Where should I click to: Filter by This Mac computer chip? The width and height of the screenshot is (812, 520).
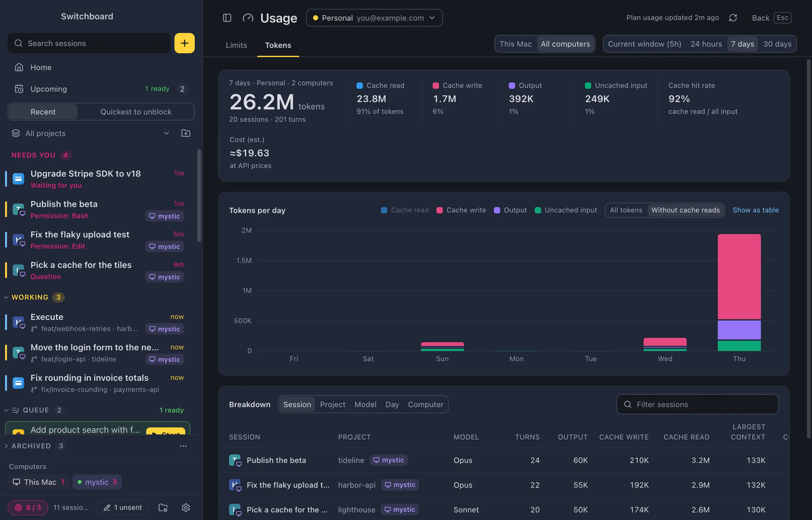pyautogui.click(x=38, y=482)
